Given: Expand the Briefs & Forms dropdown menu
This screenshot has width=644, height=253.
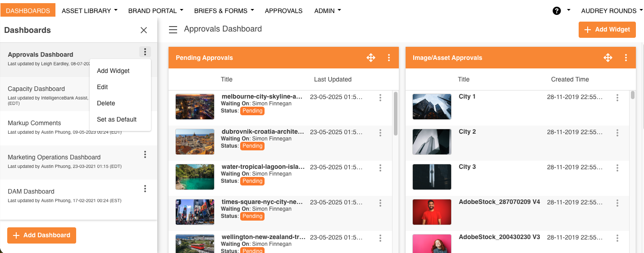Looking at the screenshot, I should pyautogui.click(x=224, y=10).
